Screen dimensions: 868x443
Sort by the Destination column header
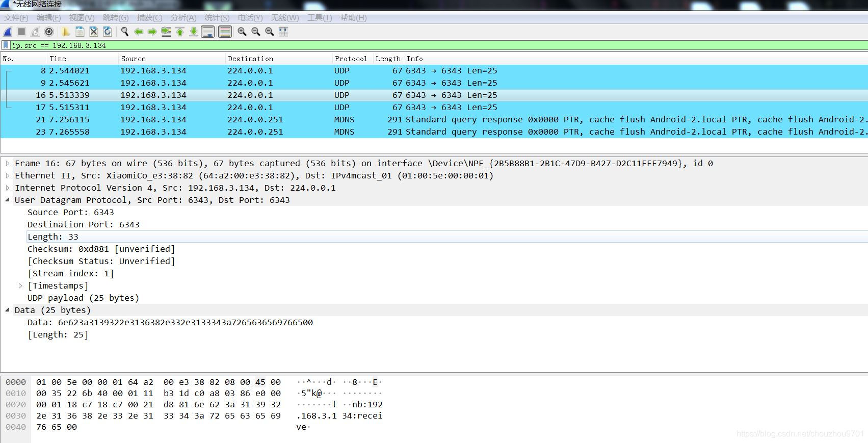click(279, 59)
